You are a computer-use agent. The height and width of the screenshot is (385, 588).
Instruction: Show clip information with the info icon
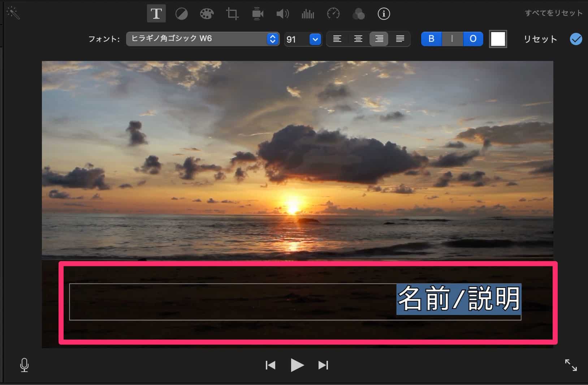coord(384,14)
